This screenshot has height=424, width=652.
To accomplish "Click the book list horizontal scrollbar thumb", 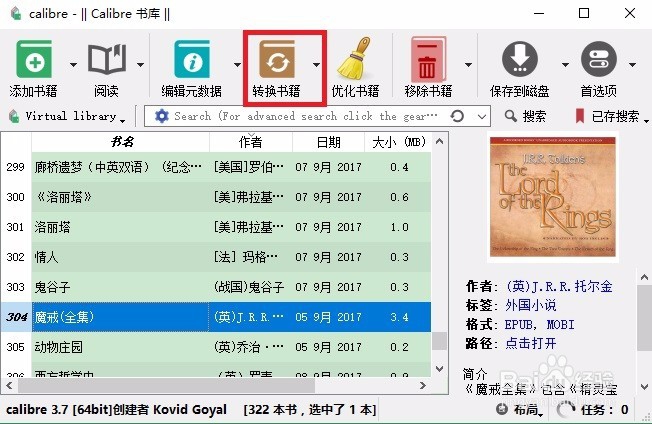I will coord(166,385).
